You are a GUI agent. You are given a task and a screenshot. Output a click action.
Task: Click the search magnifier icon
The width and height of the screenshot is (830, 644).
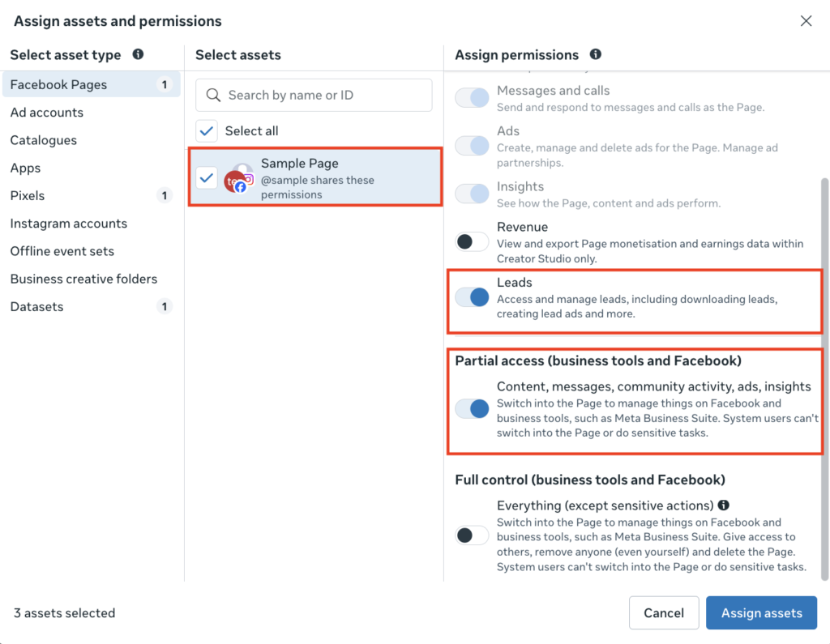pyautogui.click(x=214, y=95)
